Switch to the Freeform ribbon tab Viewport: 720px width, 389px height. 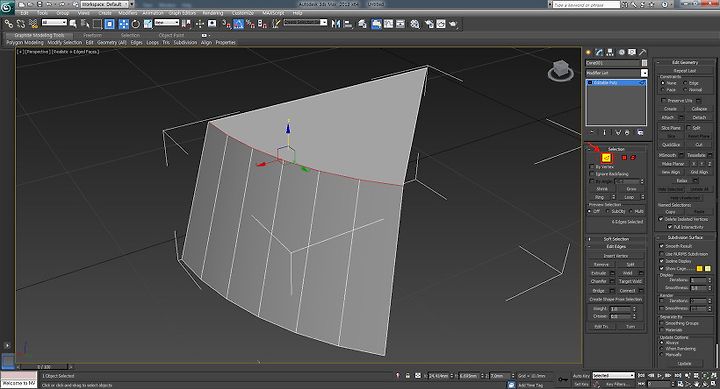pyautogui.click(x=92, y=35)
